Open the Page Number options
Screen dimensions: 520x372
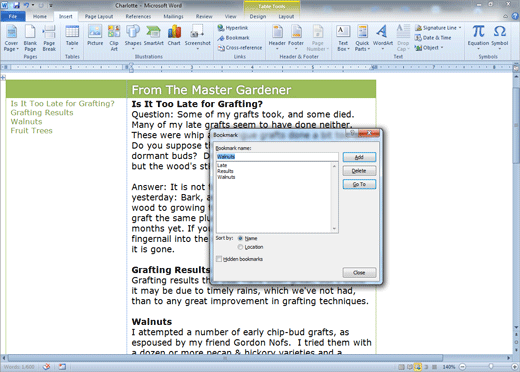point(318,38)
